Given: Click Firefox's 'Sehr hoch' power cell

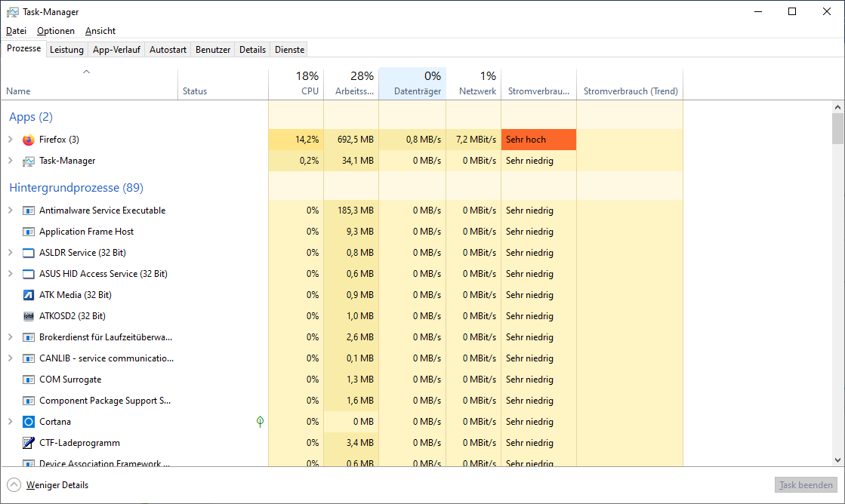Looking at the screenshot, I should [x=539, y=140].
